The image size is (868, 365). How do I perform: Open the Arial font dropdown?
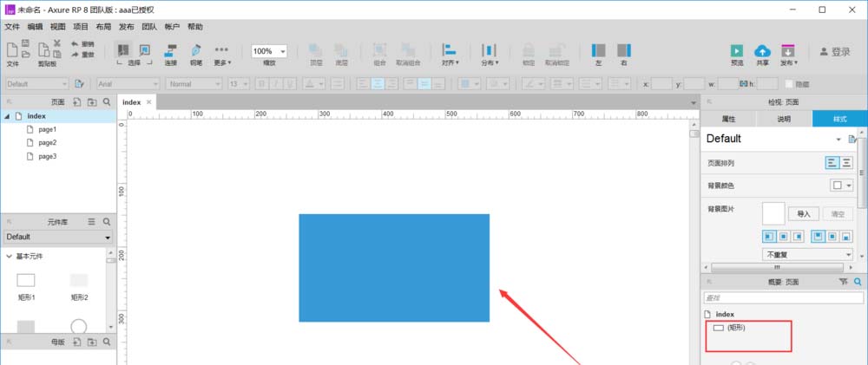pyautogui.click(x=128, y=84)
